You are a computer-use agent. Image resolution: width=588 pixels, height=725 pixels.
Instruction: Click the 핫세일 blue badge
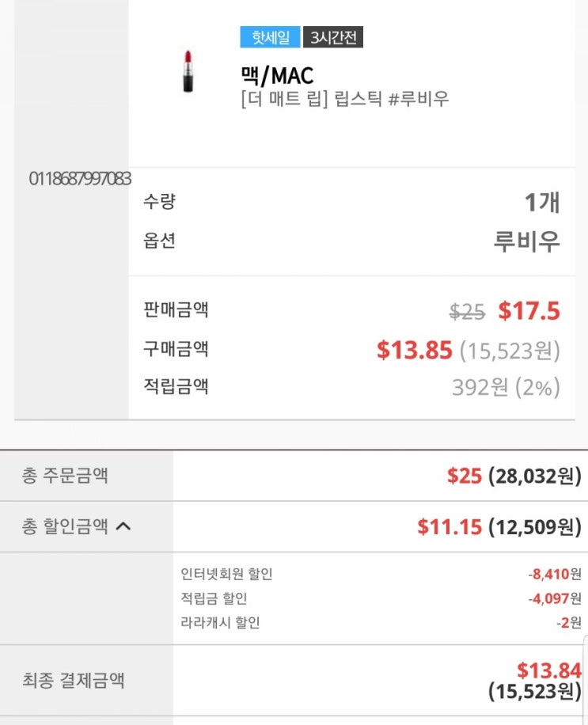coord(270,37)
